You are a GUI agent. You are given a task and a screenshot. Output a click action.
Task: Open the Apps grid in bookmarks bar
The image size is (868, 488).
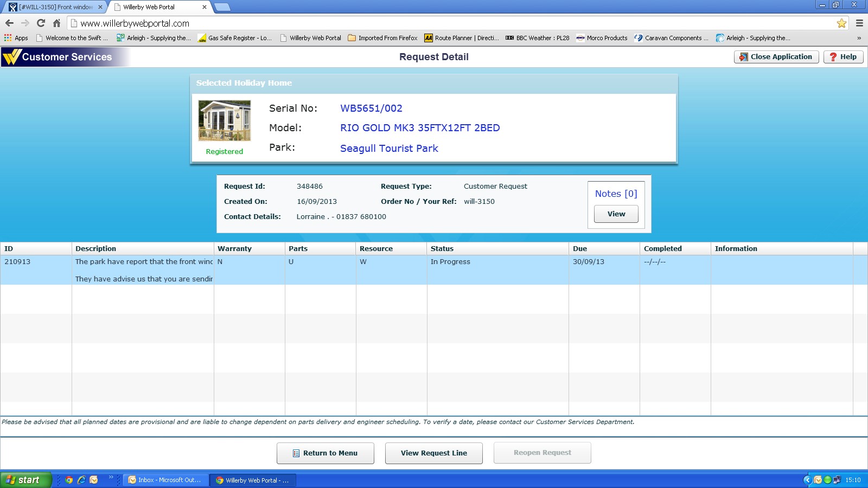16,38
